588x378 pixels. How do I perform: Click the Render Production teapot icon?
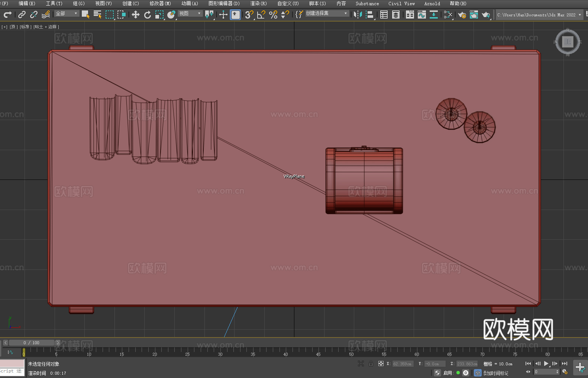click(x=486, y=14)
